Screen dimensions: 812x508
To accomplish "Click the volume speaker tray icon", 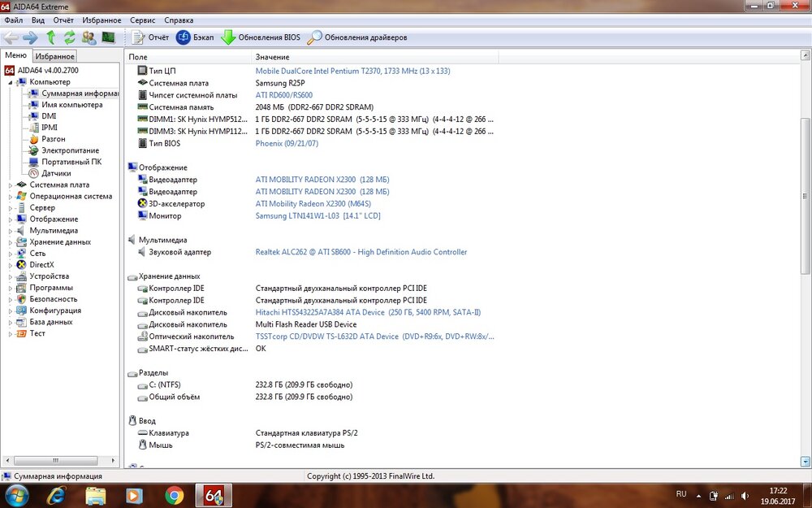I will click(744, 496).
